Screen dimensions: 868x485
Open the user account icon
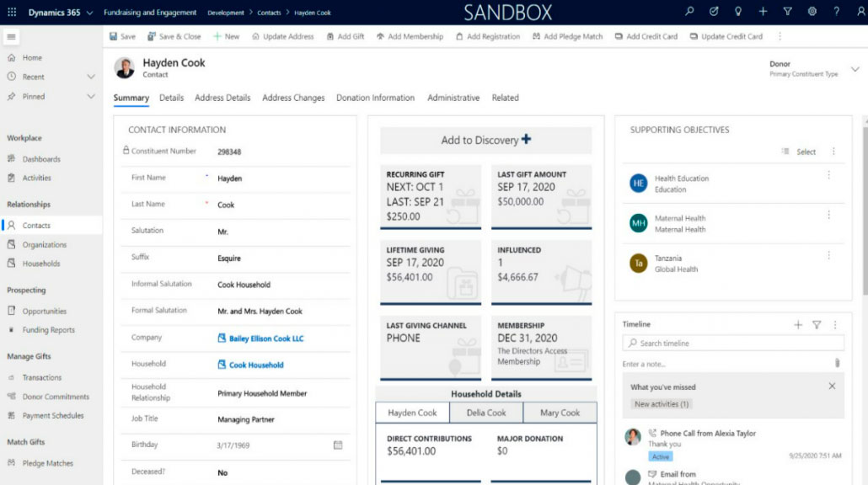click(860, 12)
